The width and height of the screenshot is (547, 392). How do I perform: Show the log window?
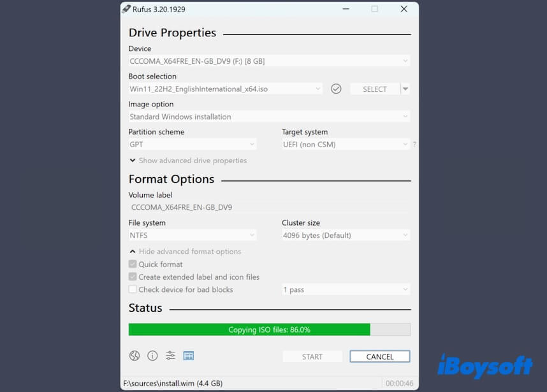[189, 356]
